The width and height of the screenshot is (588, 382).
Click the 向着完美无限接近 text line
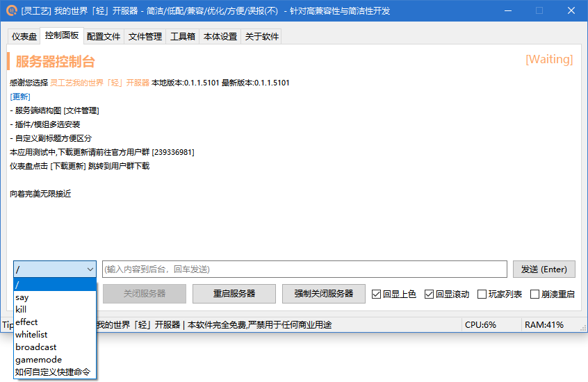[40, 194]
